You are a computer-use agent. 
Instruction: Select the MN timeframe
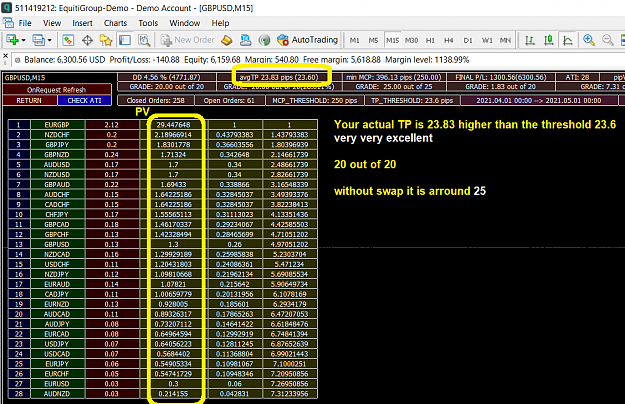(505, 40)
